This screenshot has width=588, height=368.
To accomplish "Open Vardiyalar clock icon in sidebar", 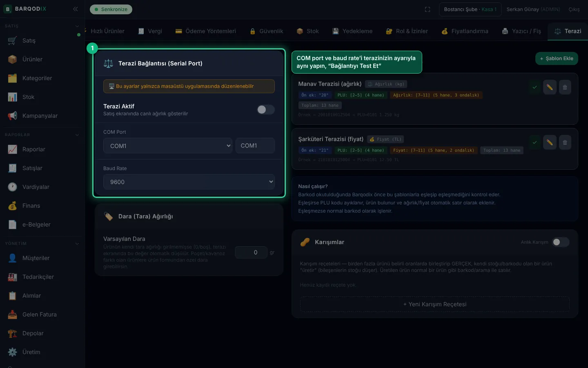I will (13, 187).
